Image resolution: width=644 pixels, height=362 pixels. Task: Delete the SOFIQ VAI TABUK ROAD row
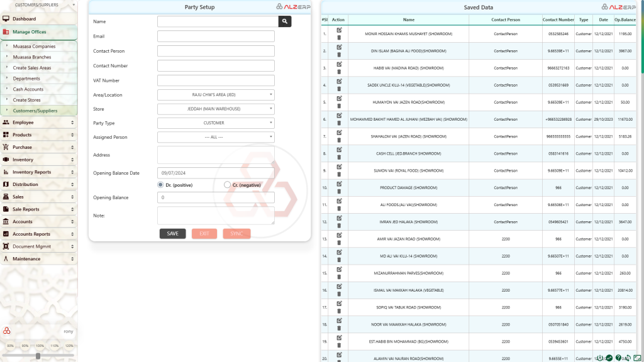339,311
